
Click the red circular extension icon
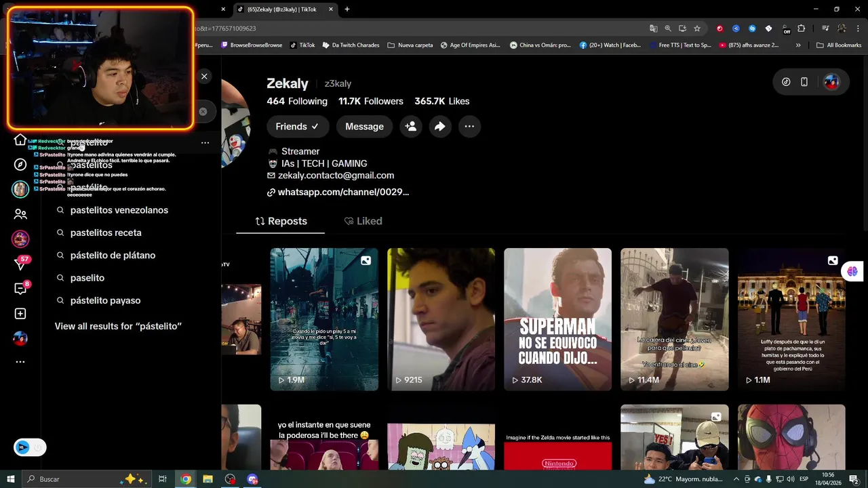pos(719,28)
